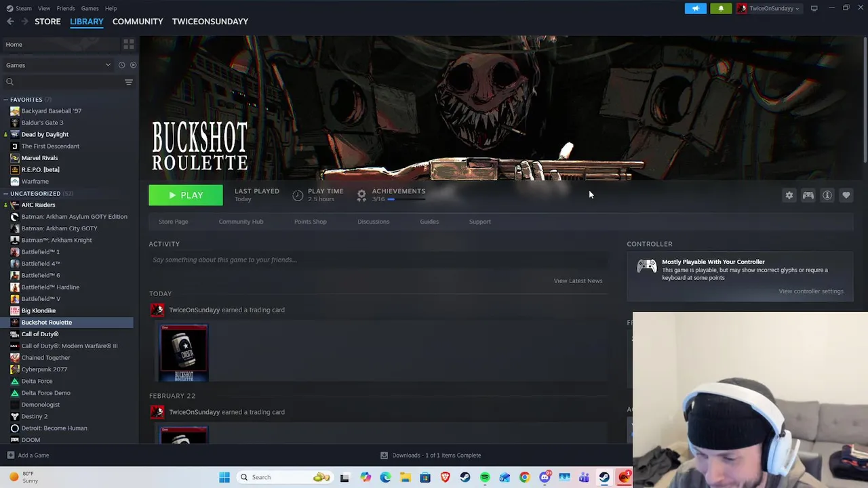Open notifications bell icon
The image size is (868, 488).
pyautogui.click(x=721, y=8)
